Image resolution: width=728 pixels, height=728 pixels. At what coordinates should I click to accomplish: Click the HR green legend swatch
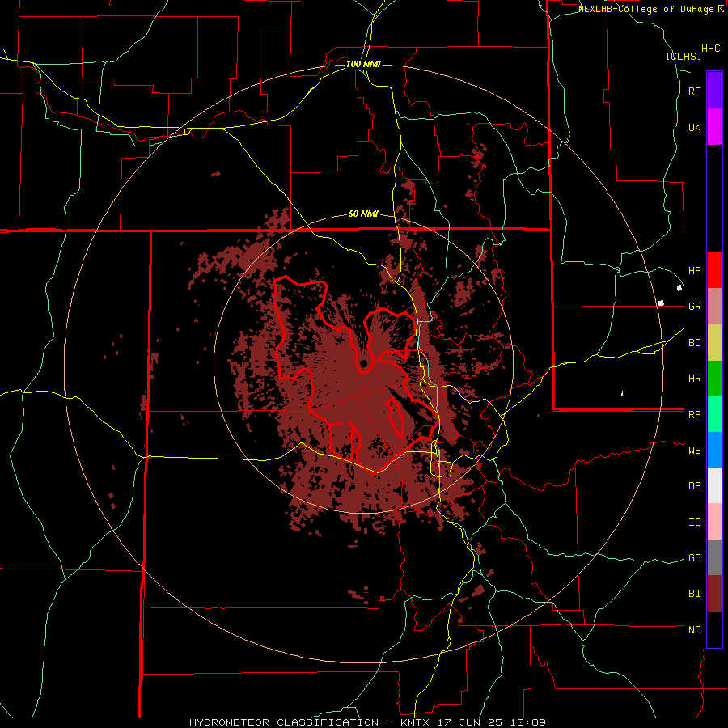(714, 379)
